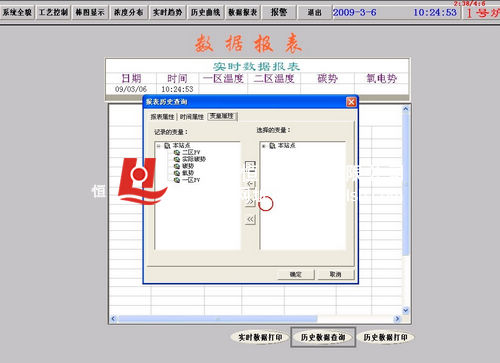Open the 实时趋势 page from top toolbar
The image size is (500, 363).
coord(167,12)
